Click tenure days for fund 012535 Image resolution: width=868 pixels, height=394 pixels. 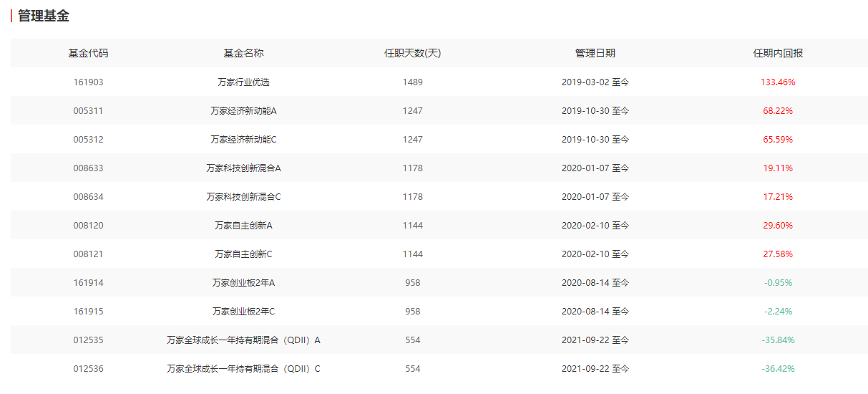(413, 340)
